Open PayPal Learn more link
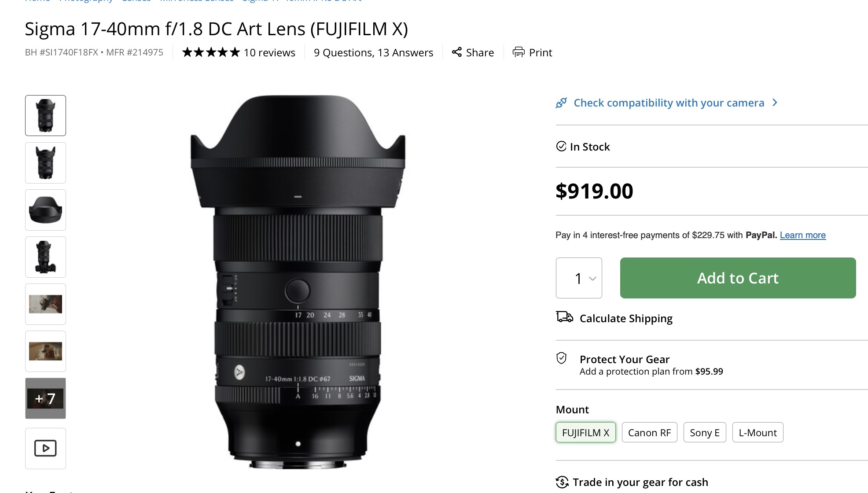868x493 pixels. pos(802,235)
